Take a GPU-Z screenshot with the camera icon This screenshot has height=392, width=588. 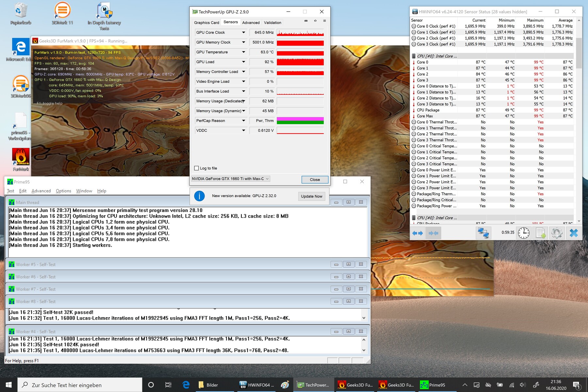[306, 21]
